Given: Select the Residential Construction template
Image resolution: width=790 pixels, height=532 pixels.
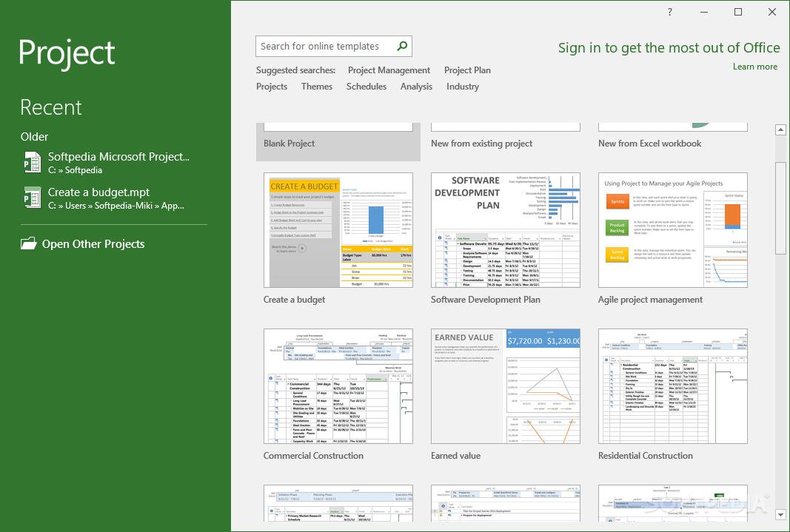Looking at the screenshot, I should point(672,385).
